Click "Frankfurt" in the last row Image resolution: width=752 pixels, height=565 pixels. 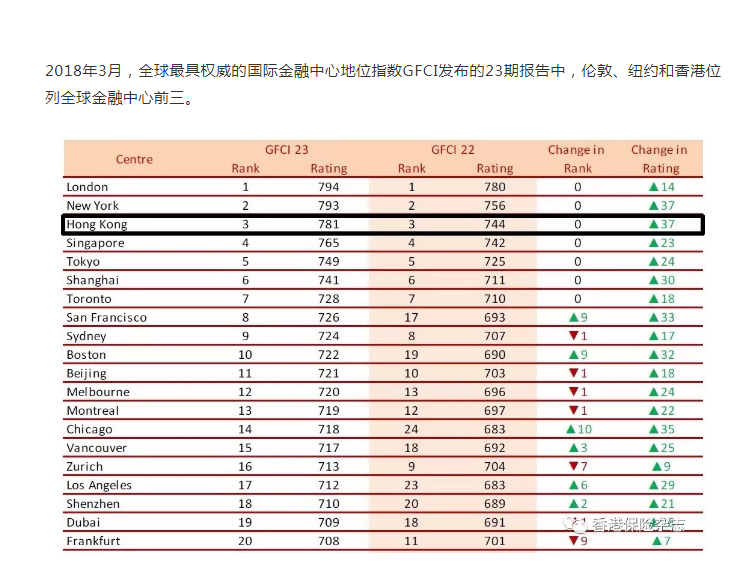click(x=93, y=541)
